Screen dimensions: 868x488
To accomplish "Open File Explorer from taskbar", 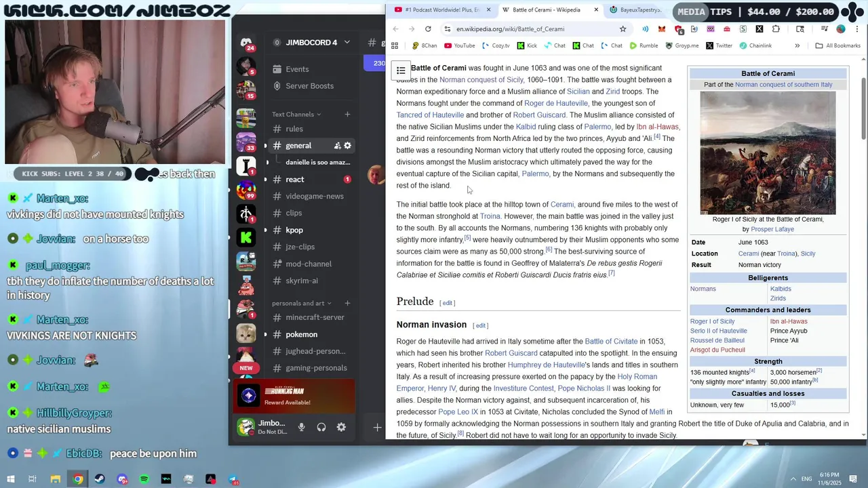I will (x=56, y=479).
